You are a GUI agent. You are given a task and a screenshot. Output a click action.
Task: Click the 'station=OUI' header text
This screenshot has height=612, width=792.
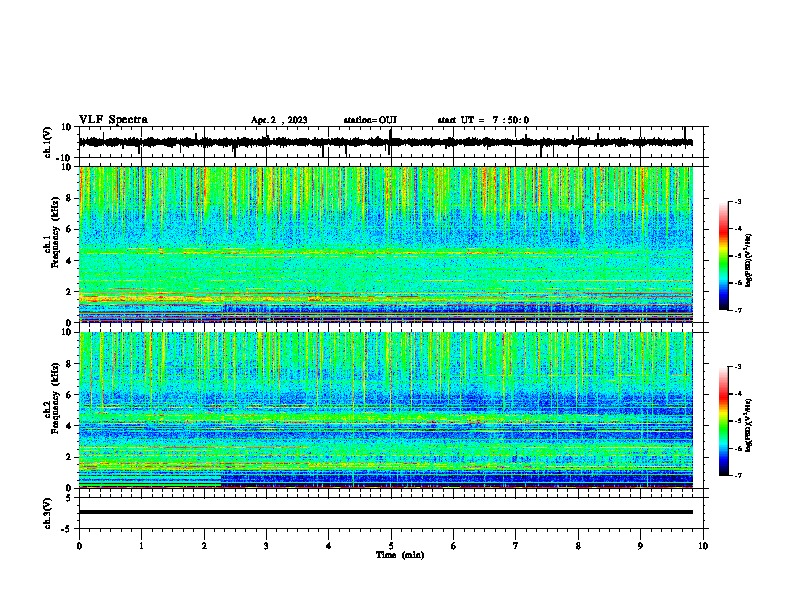tap(370, 120)
